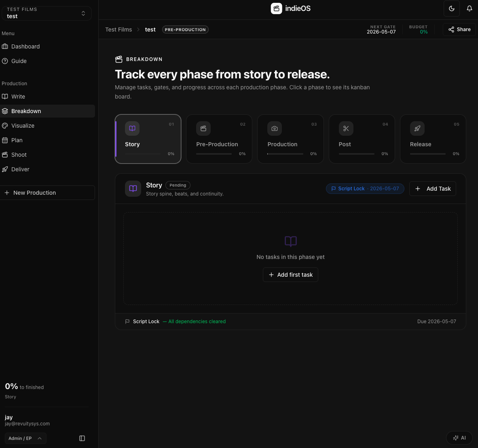The height and width of the screenshot is (448, 478).
Task: Go to the Write section
Action: (x=48, y=97)
